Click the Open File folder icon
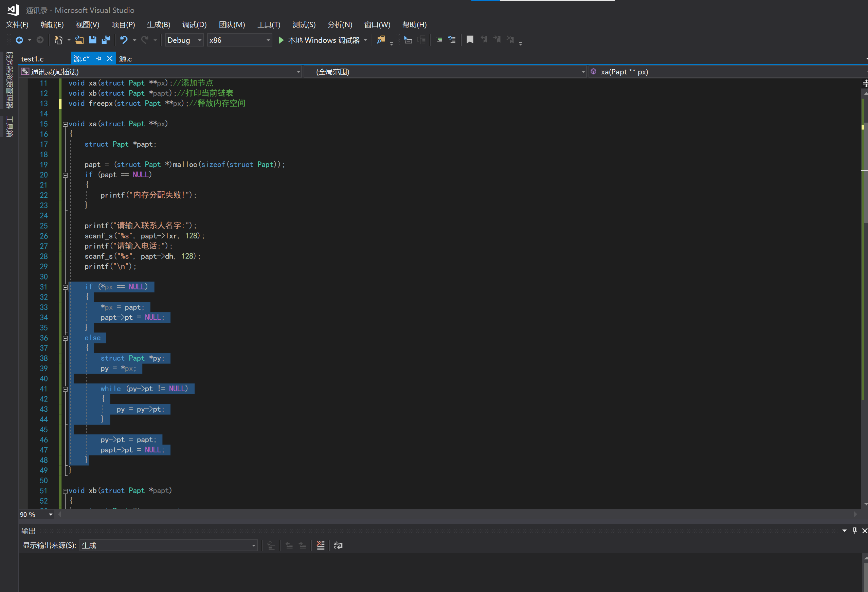Image resolution: width=868 pixels, height=592 pixels. coord(79,40)
